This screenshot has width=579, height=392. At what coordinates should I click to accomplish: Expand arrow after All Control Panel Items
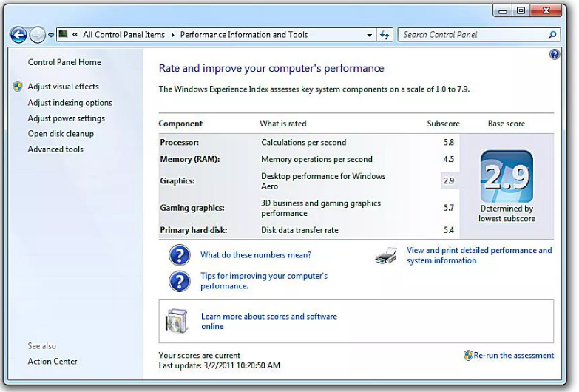[172, 35]
